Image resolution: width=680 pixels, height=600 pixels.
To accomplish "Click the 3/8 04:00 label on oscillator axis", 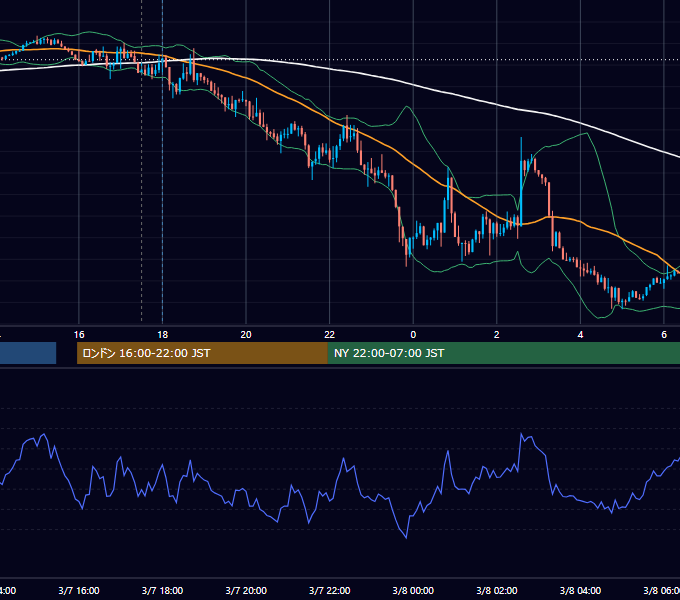I will click(580, 590).
